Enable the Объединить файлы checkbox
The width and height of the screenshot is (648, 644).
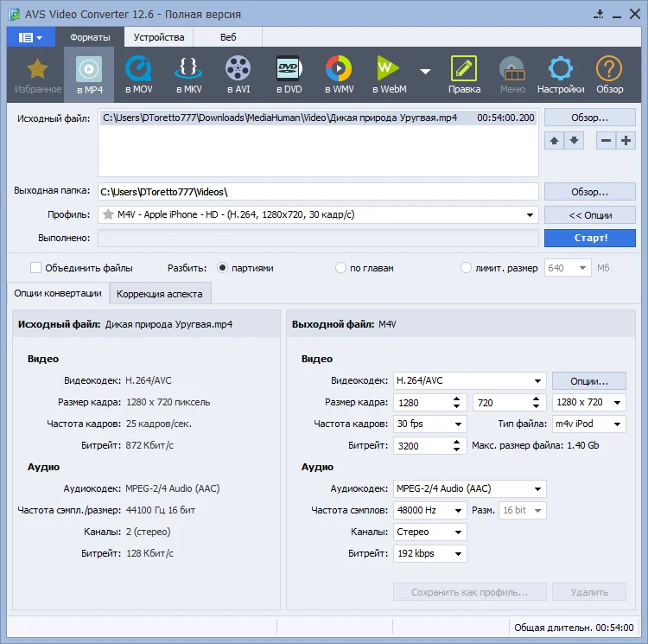(x=36, y=268)
